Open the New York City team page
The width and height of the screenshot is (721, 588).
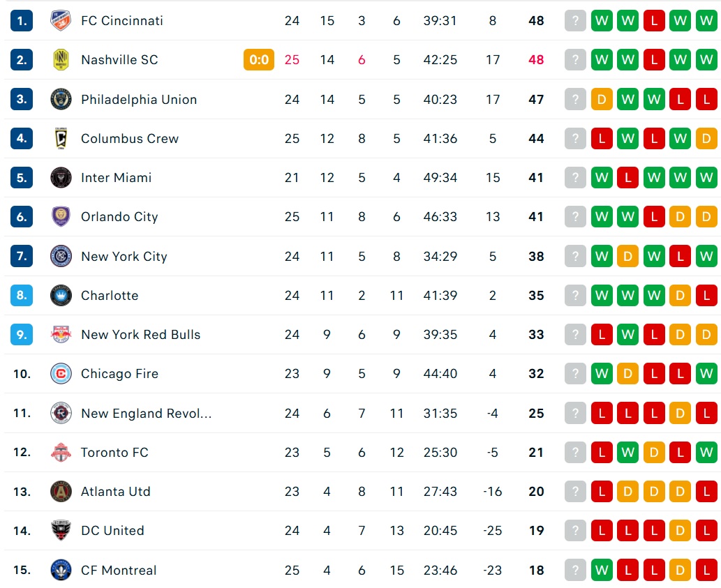124,256
